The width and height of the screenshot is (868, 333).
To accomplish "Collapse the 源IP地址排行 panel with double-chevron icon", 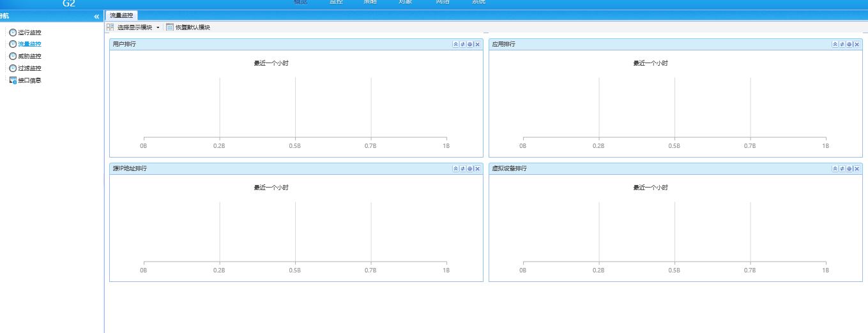I will (x=456, y=168).
